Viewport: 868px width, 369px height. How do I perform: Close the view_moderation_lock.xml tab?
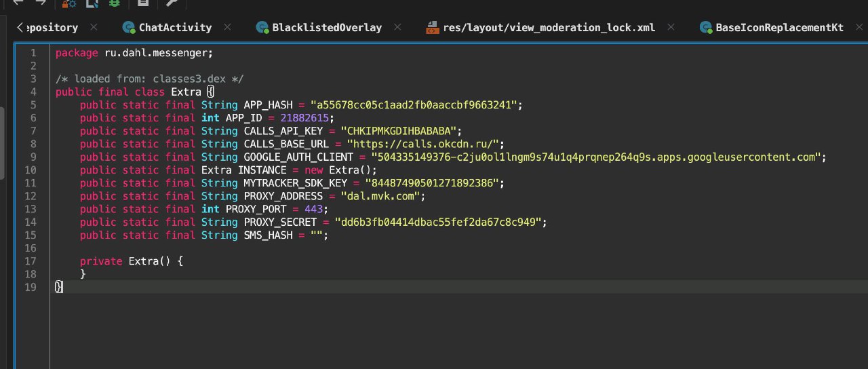[671, 28]
